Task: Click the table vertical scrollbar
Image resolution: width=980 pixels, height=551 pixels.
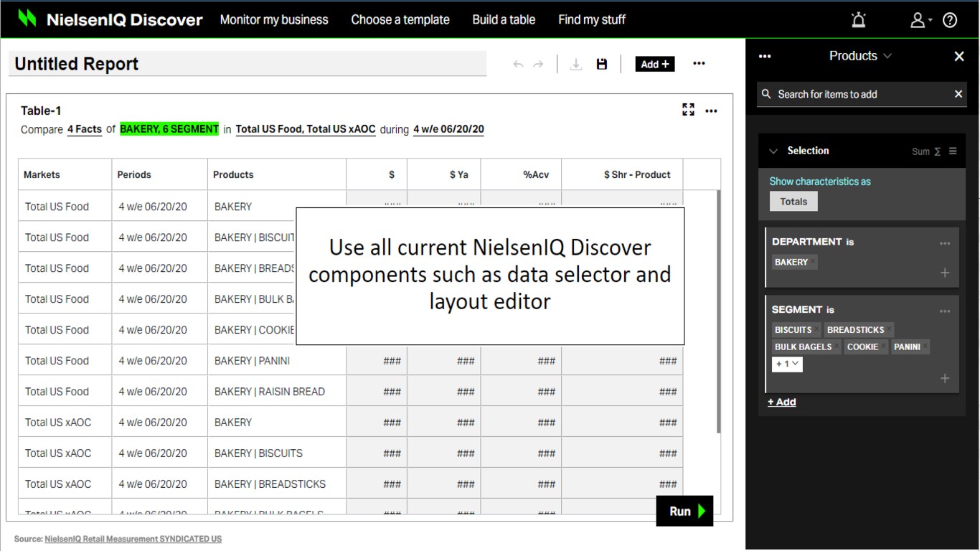Action: [718, 311]
